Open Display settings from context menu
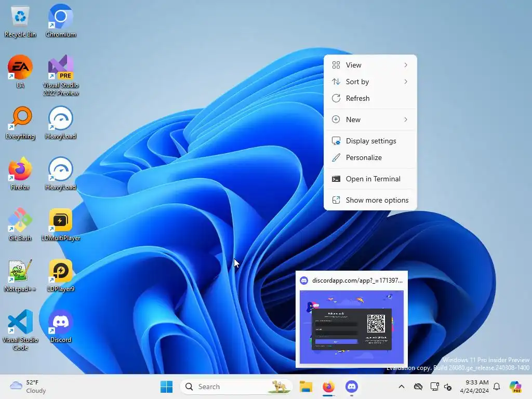Image resolution: width=532 pixels, height=399 pixels. coord(370,141)
